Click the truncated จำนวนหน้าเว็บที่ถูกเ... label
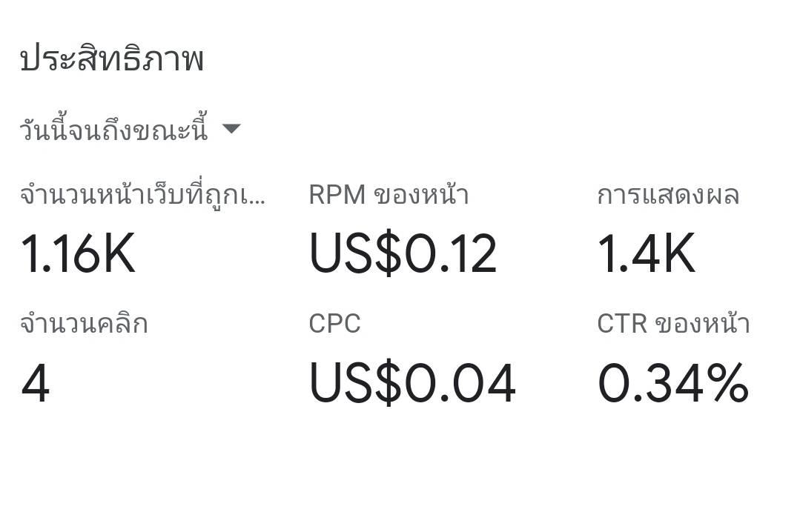The image size is (800, 532). tap(142, 196)
